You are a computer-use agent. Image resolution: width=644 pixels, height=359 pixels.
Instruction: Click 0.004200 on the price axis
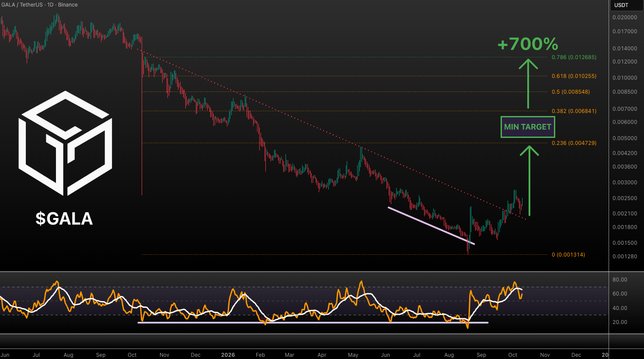625,153
